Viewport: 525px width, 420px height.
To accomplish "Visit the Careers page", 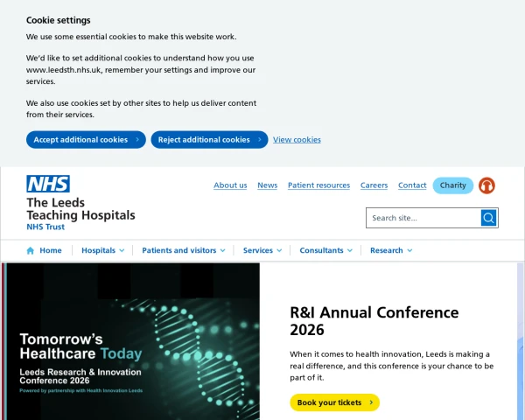I will pos(374,185).
